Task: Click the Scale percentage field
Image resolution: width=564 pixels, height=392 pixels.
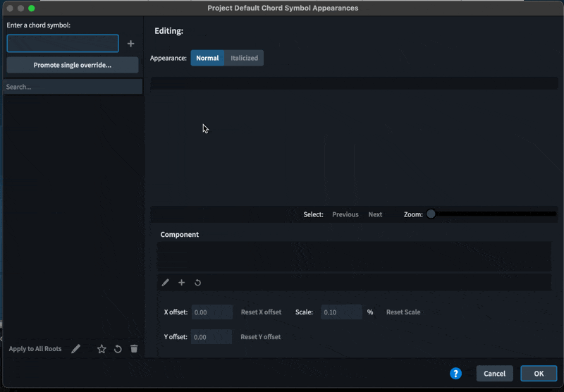Action: tap(341, 312)
